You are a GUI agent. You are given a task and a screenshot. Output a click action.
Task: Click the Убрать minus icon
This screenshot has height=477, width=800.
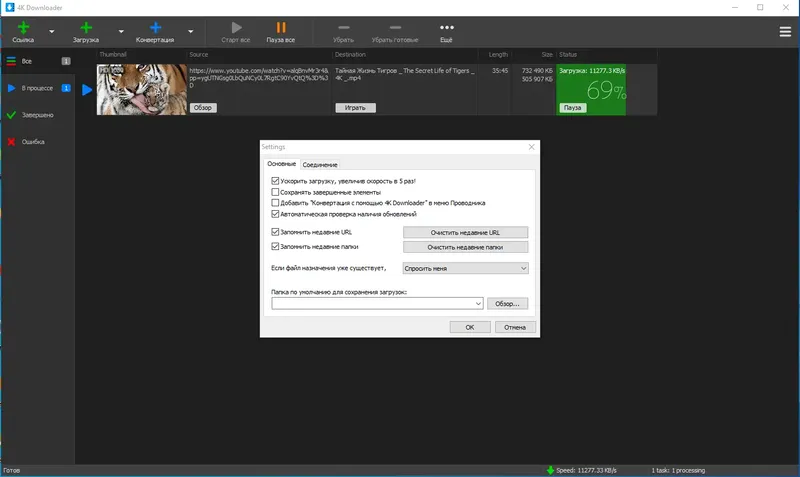click(x=343, y=28)
